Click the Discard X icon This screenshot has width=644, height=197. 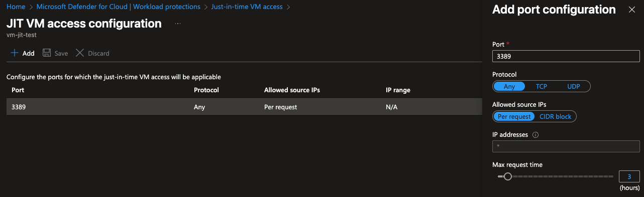pyautogui.click(x=79, y=53)
